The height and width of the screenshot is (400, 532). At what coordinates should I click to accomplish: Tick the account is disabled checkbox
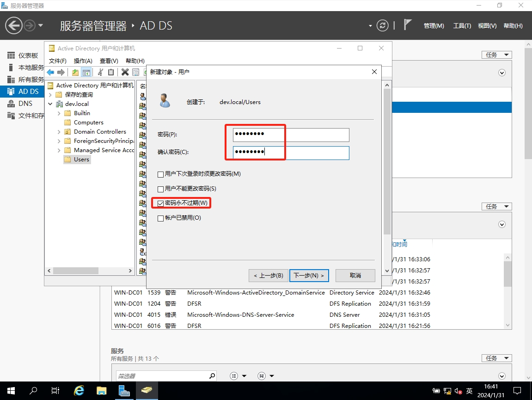click(161, 218)
